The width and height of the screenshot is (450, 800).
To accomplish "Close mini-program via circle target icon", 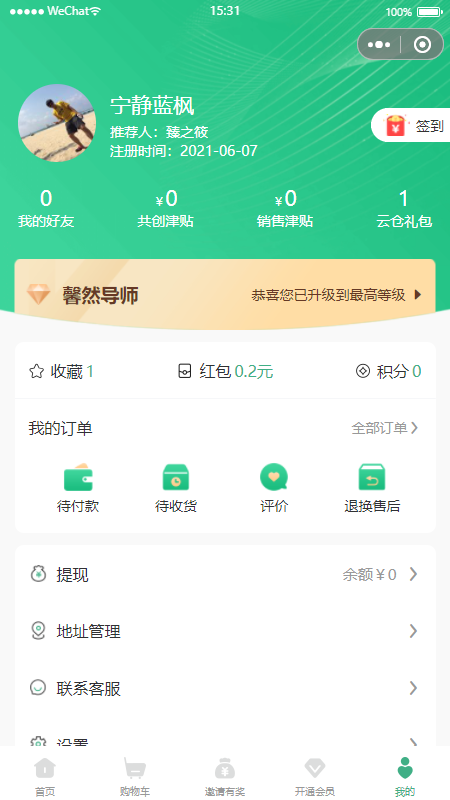I will click(x=422, y=44).
